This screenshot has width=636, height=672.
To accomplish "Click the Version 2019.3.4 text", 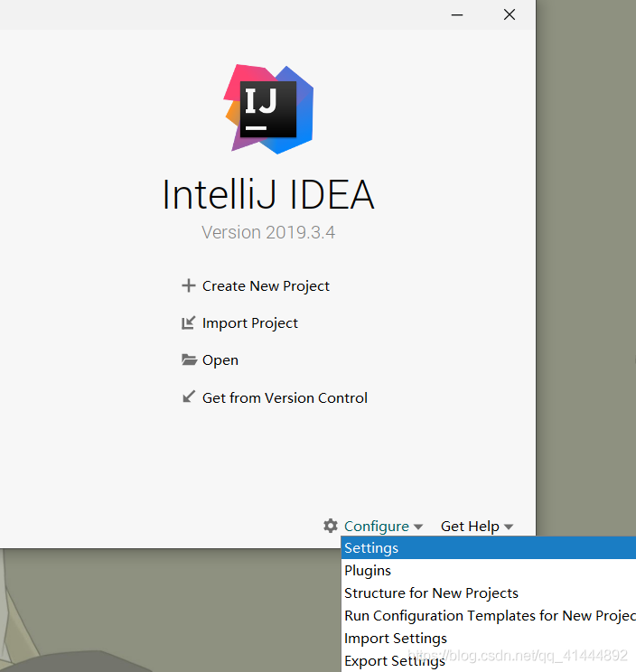I will pyautogui.click(x=268, y=232).
